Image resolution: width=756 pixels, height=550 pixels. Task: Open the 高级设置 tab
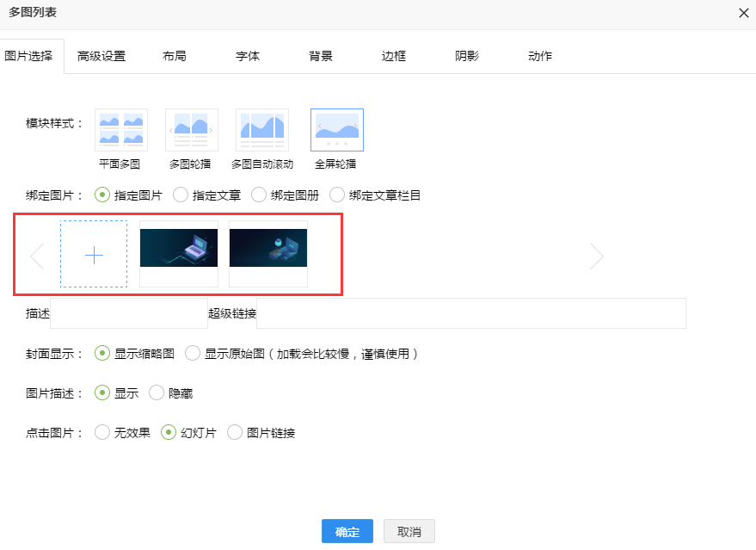coord(101,56)
